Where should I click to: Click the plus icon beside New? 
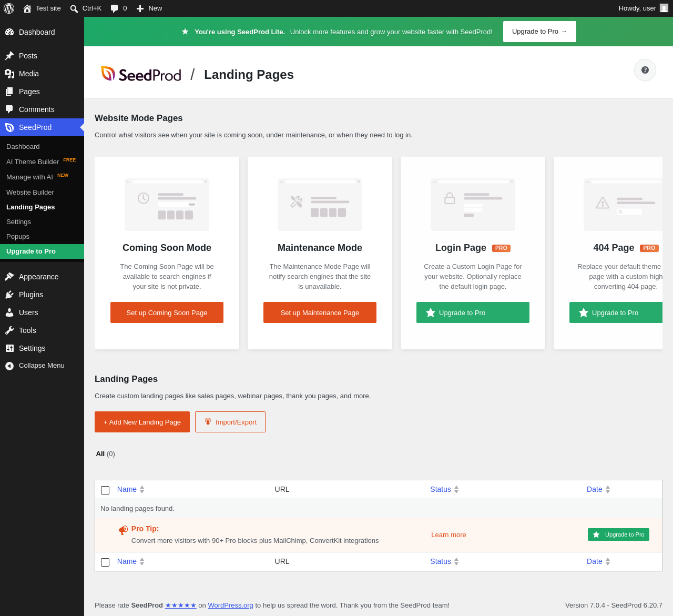[140, 8]
